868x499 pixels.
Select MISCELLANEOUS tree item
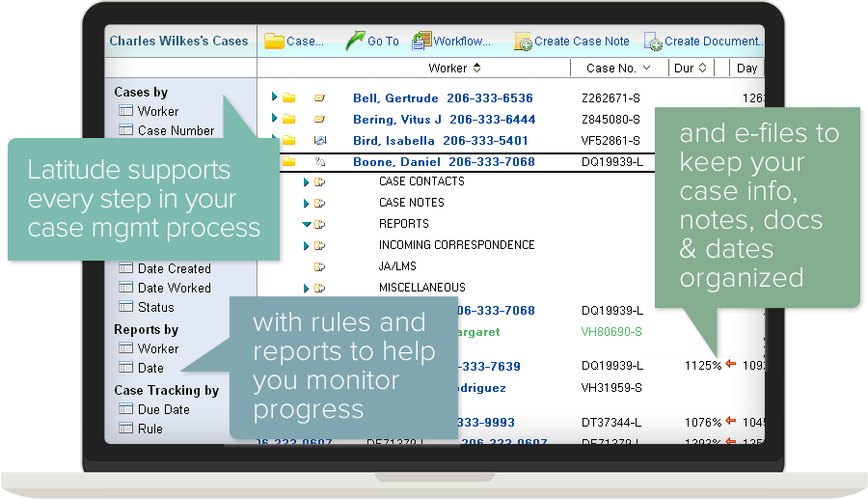[421, 287]
